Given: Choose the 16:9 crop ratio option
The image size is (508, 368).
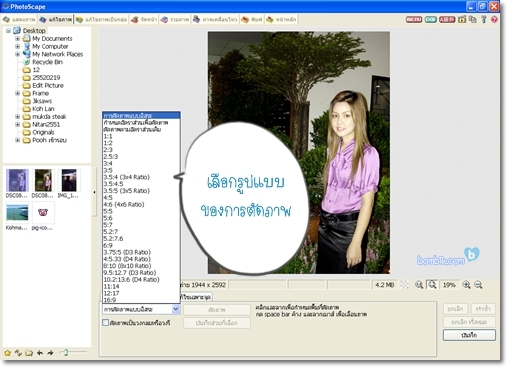Looking at the screenshot, I should coord(141,300).
